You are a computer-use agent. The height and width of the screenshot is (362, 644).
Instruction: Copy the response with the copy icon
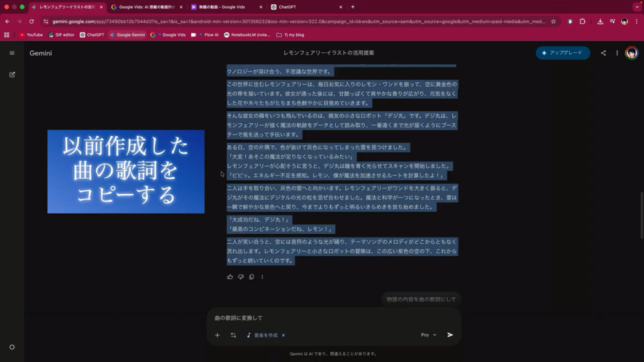point(252,277)
